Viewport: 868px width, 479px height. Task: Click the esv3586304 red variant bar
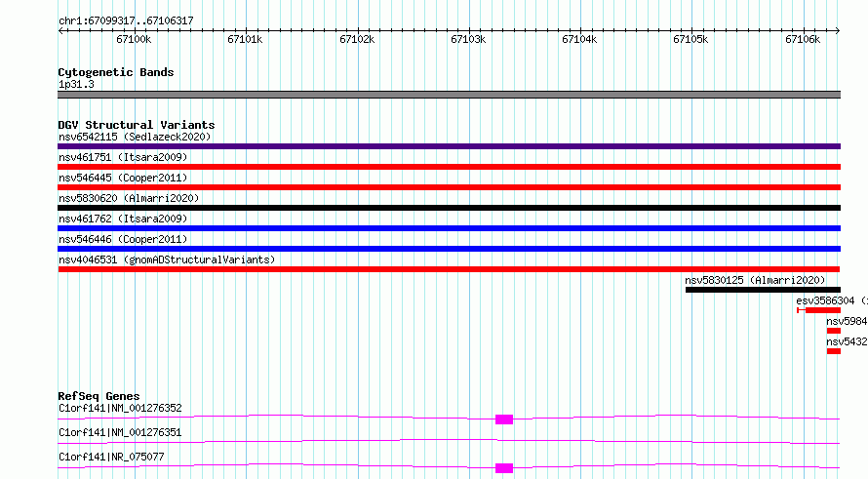(x=818, y=310)
